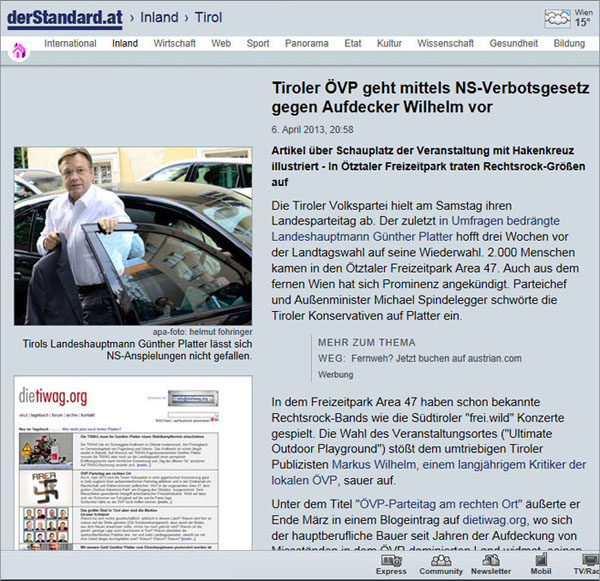Click the Newsletter label in the bottom bar

pos(491,571)
